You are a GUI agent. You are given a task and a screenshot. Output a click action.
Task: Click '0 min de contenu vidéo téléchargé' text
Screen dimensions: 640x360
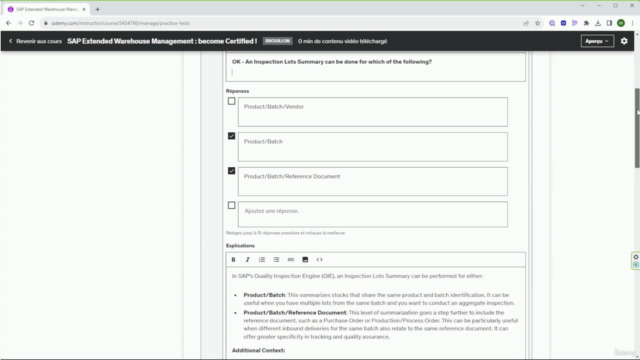[x=342, y=41]
